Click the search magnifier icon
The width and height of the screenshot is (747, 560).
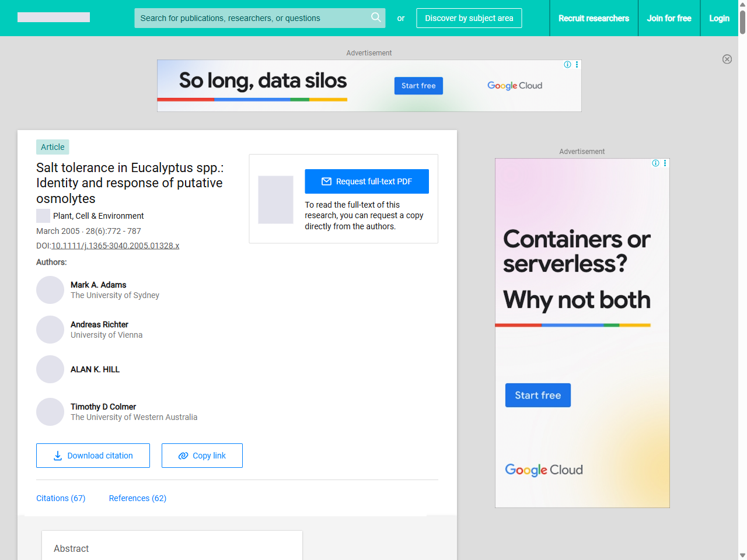[376, 17]
